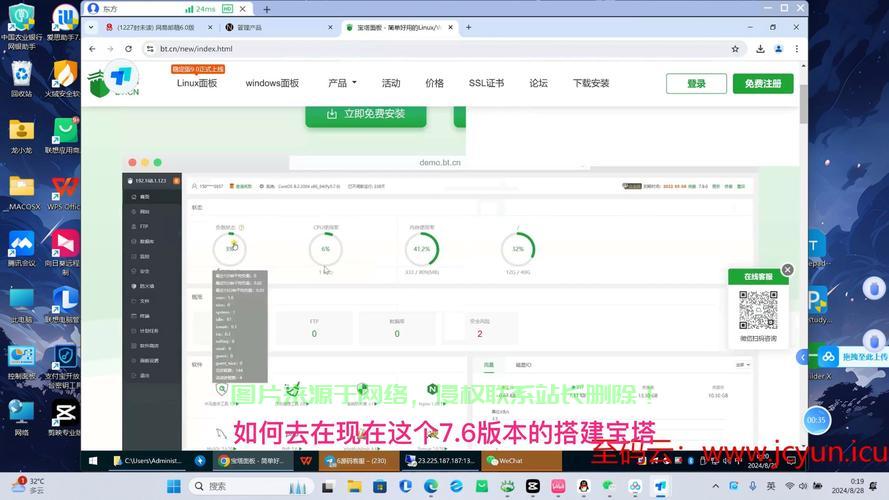Open the Linux面板 menu item

(x=197, y=83)
